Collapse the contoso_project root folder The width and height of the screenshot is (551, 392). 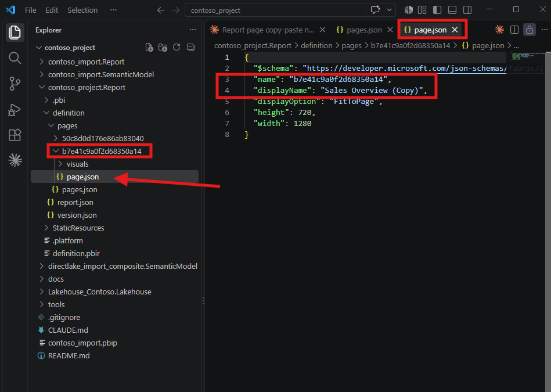[x=39, y=48]
